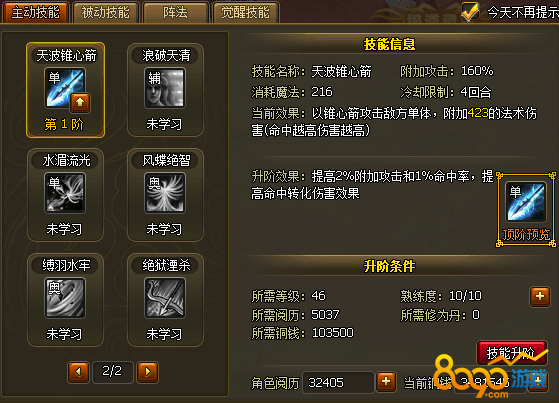
Task: Select the 水湄流光 skill icon
Action: click(x=65, y=193)
